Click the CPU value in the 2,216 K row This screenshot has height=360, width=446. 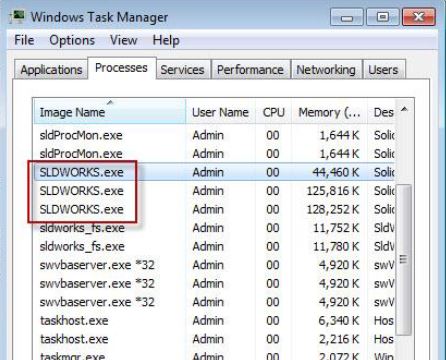(x=273, y=339)
